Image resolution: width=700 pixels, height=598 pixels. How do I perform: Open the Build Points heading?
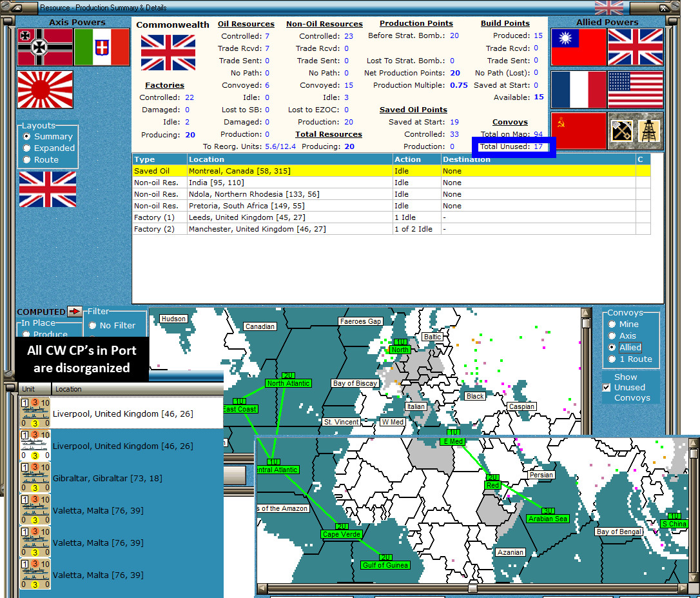505,23
